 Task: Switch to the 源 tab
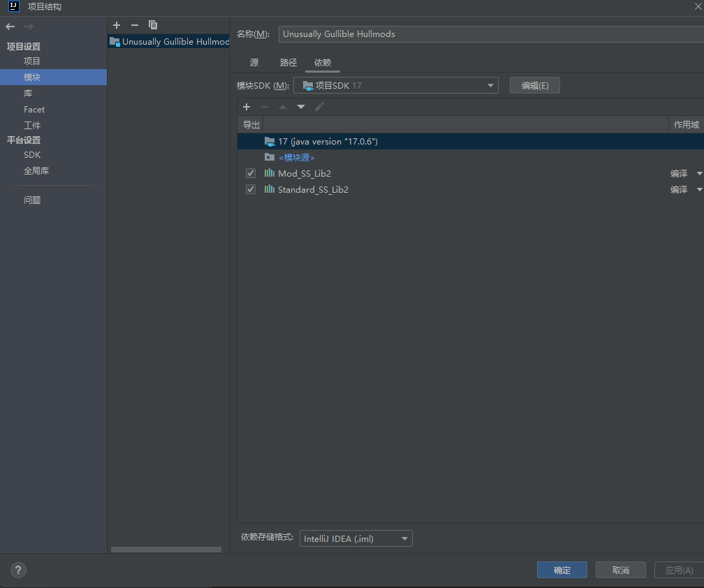pyautogui.click(x=254, y=62)
